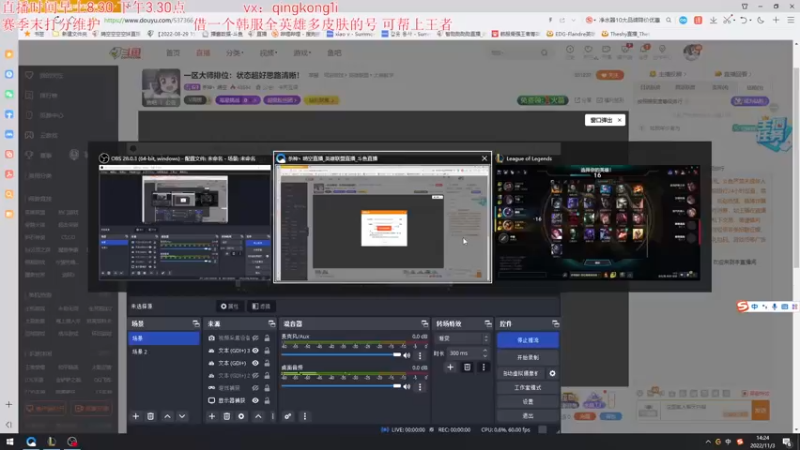Adjust the 300 ms duration stepper
The image size is (800, 450).
coord(485,353)
